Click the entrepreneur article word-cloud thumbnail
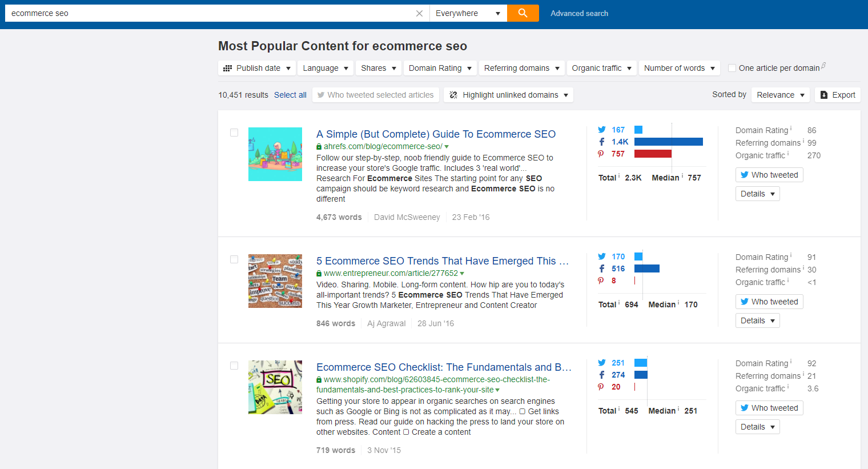 tap(275, 281)
